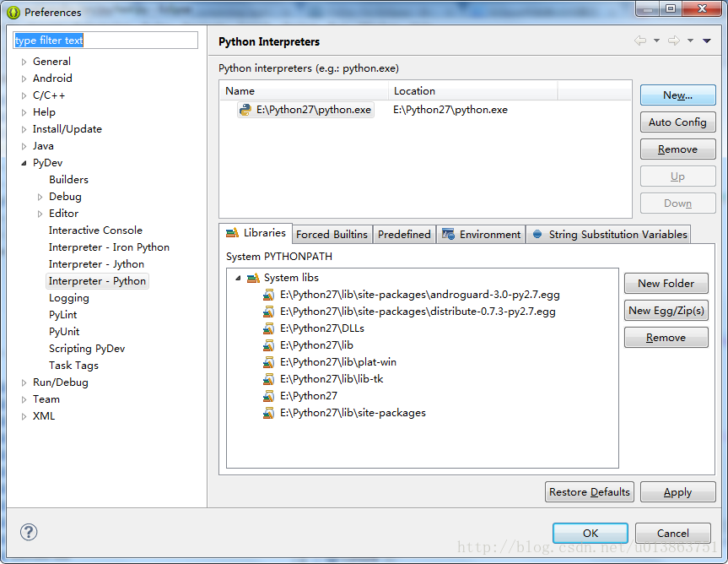Click the androguard-3.0-py2.7.egg library icon

tap(268, 295)
